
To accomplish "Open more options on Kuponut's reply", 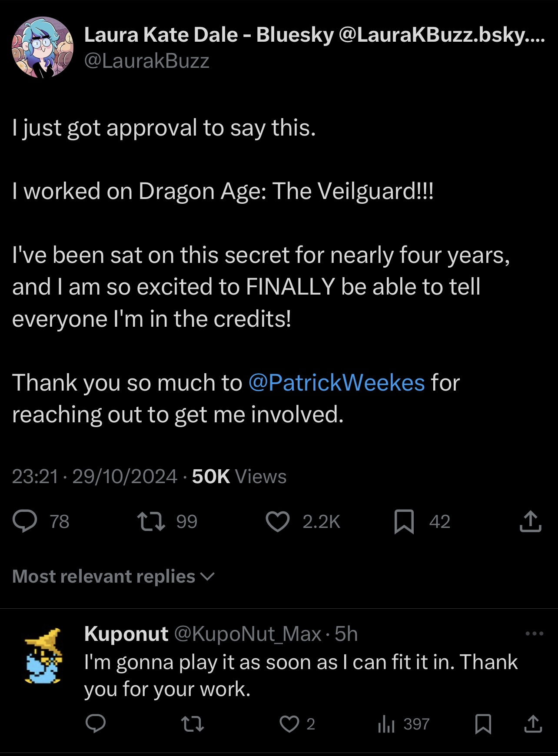I will click(534, 634).
